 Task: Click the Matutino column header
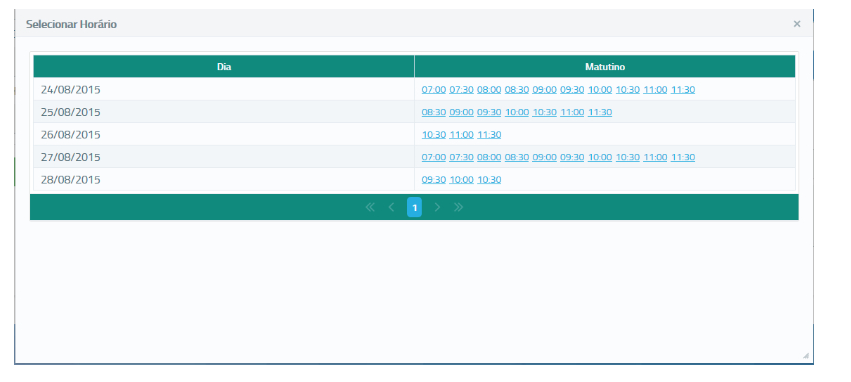click(605, 67)
